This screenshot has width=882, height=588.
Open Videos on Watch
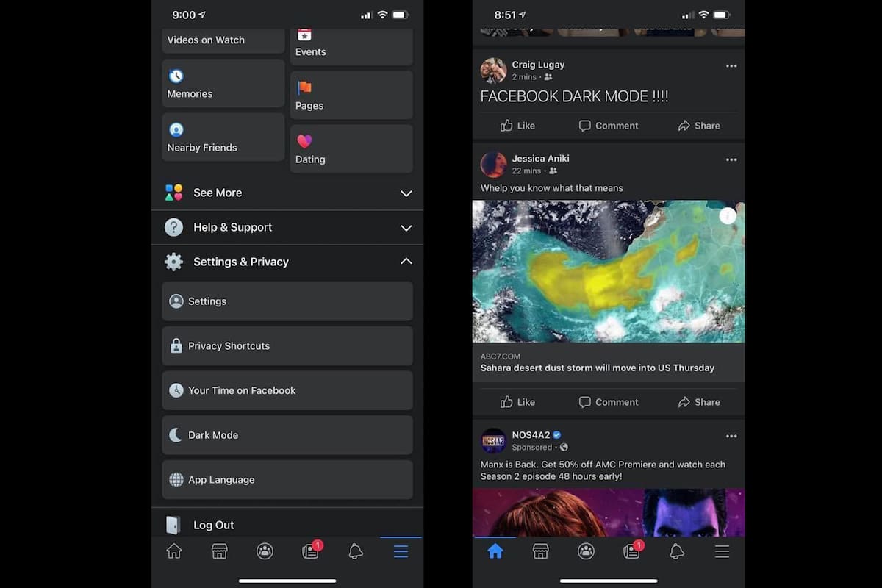223,40
